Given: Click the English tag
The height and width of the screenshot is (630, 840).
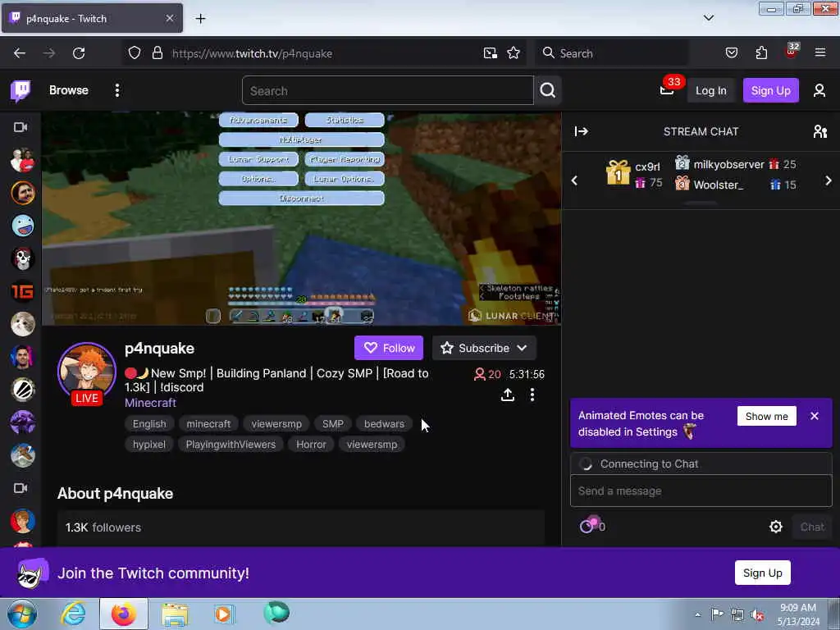Looking at the screenshot, I should (x=149, y=424).
